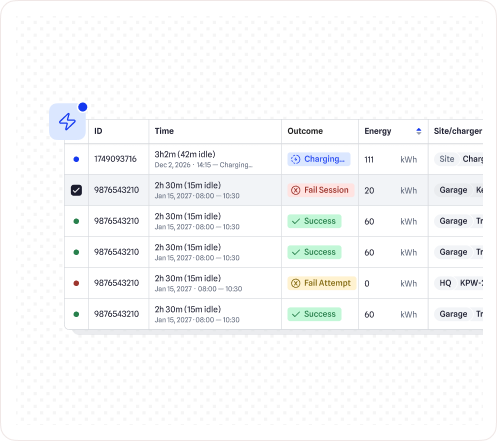Click the Charging status badge
497x441 pixels.
[x=319, y=159]
